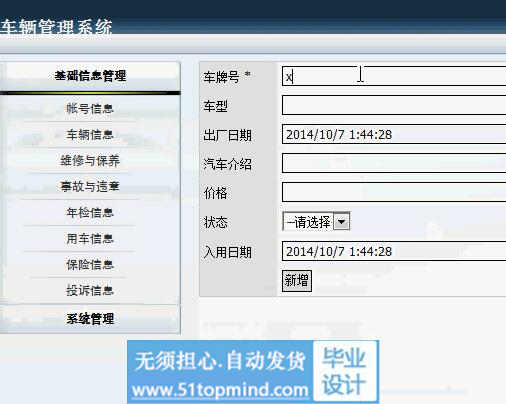Image resolution: width=506 pixels, height=404 pixels.
Task: Click the 入用日期 date field
Action: point(394,251)
